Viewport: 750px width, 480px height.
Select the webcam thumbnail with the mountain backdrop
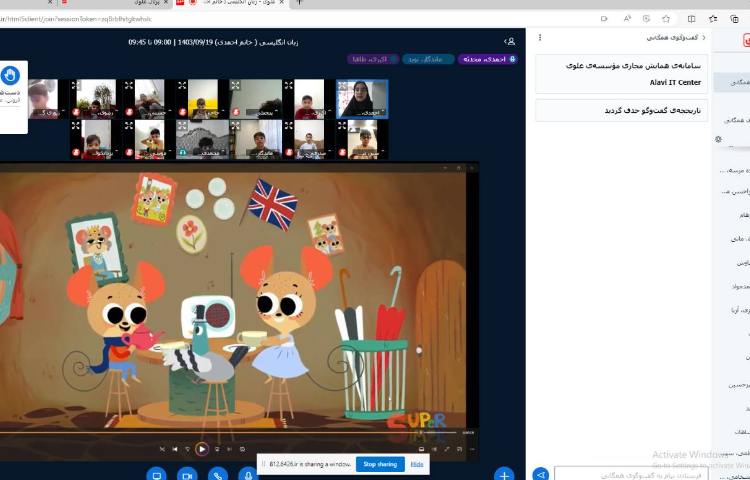(202, 139)
